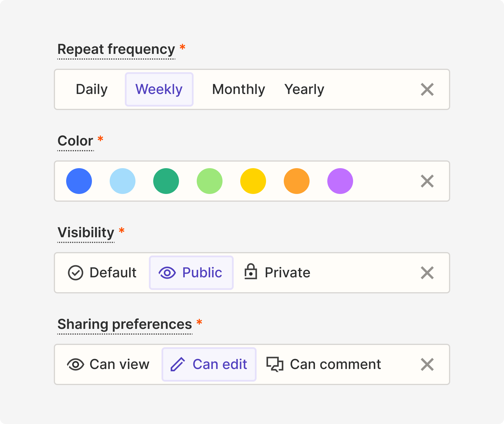The height and width of the screenshot is (424, 504).
Task: Click the Repeat frequency label
Action: pyautogui.click(x=116, y=49)
